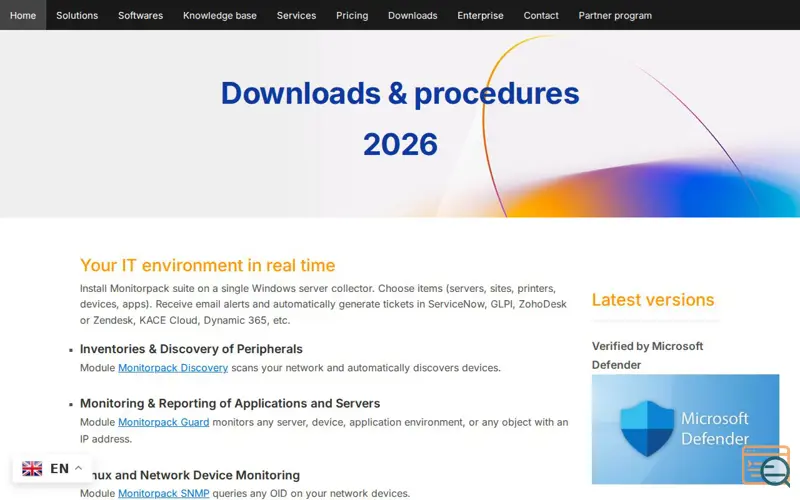Click 'Verified by Microsoft Defender' text
Viewport: 800px width, 500px height.
pyautogui.click(x=647, y=356)
